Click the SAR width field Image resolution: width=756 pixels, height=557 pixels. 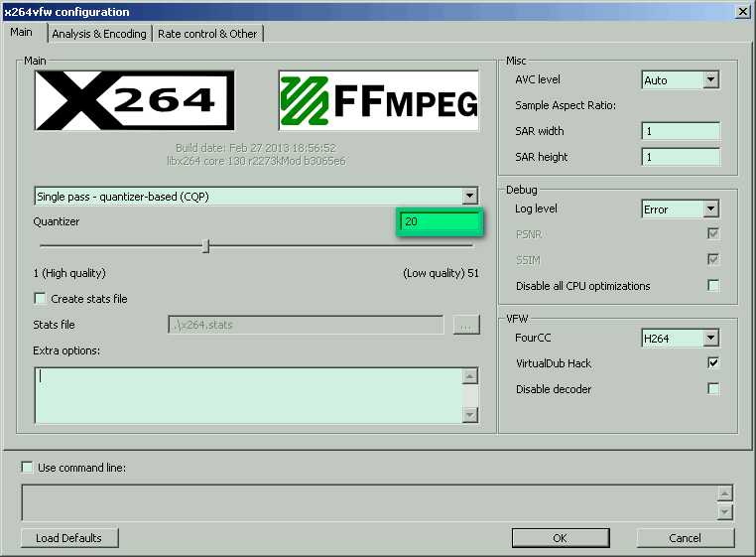[x=681, y=131]
